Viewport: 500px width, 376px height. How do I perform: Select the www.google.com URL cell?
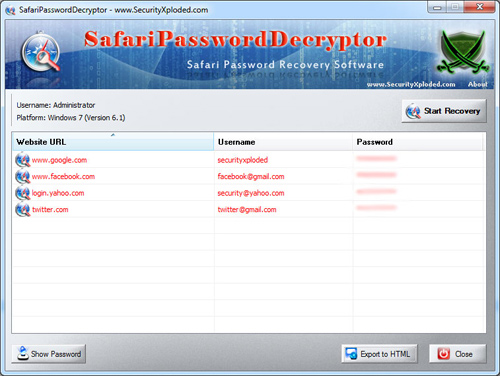59,160
